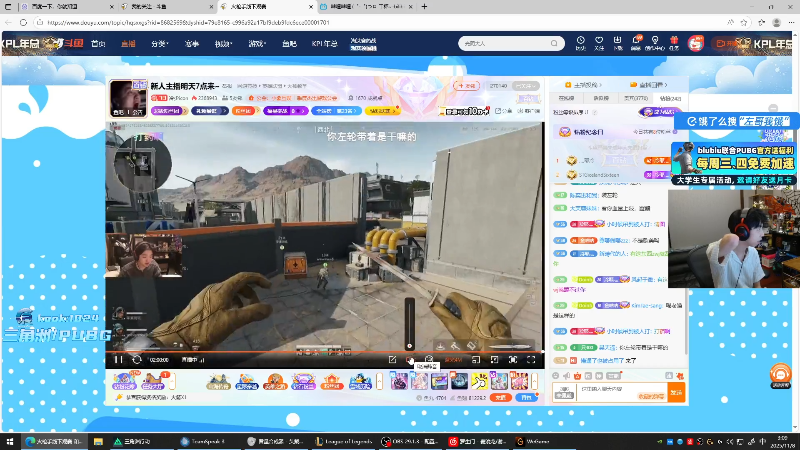Open the Windows Start menu

(x=9, y=441)
